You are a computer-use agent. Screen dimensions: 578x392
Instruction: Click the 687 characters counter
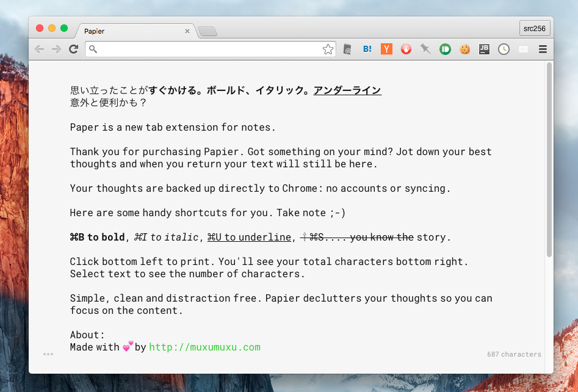pyautogui.click(x=514, y=354)
